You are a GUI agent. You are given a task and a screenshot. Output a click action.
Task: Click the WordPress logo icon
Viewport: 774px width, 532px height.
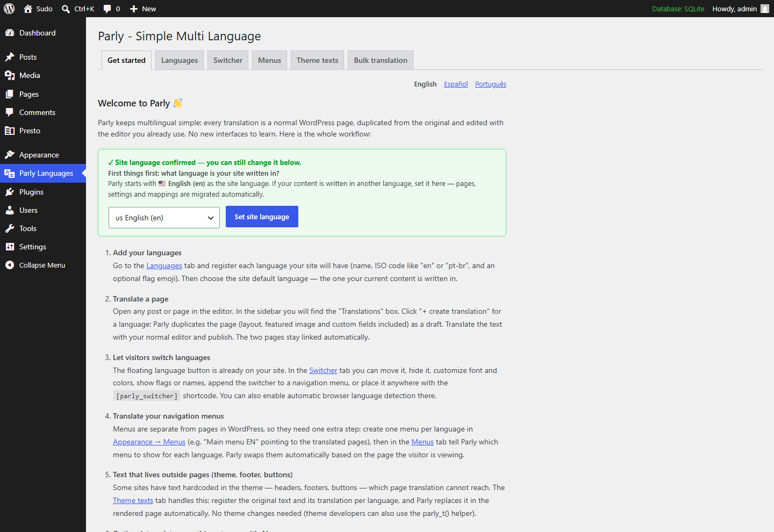pos(9,9)
